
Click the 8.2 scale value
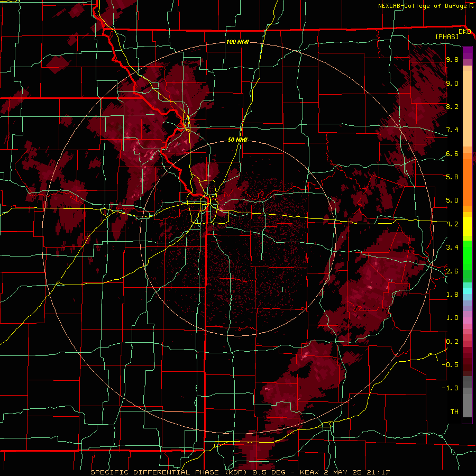coord(452,106)
